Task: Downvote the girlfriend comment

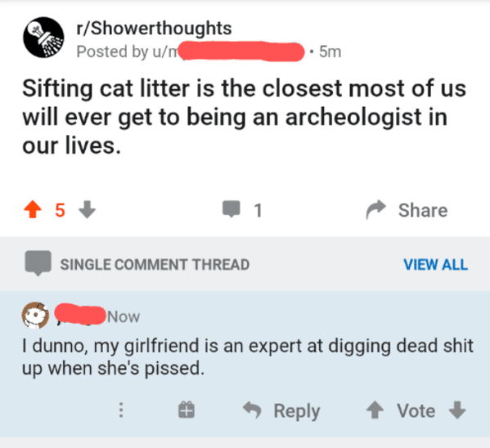Action: pos(457,410)
